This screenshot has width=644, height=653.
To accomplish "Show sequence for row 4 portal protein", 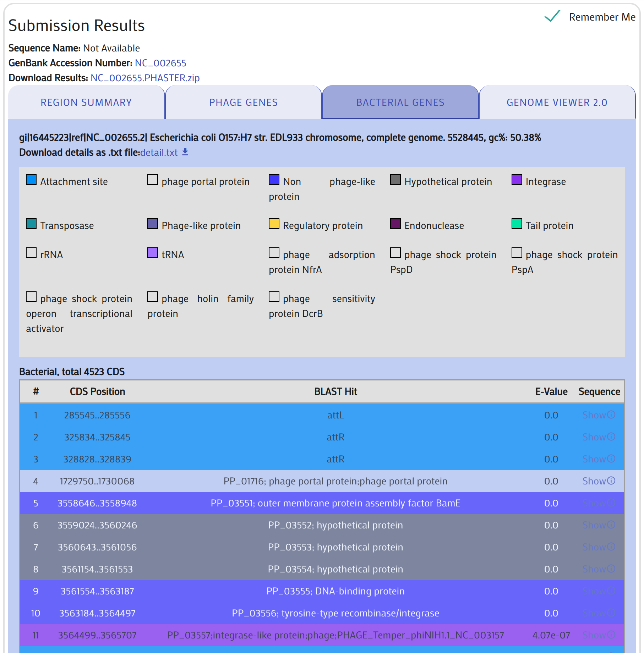I will pyautogui.click(x=594, y=481).
